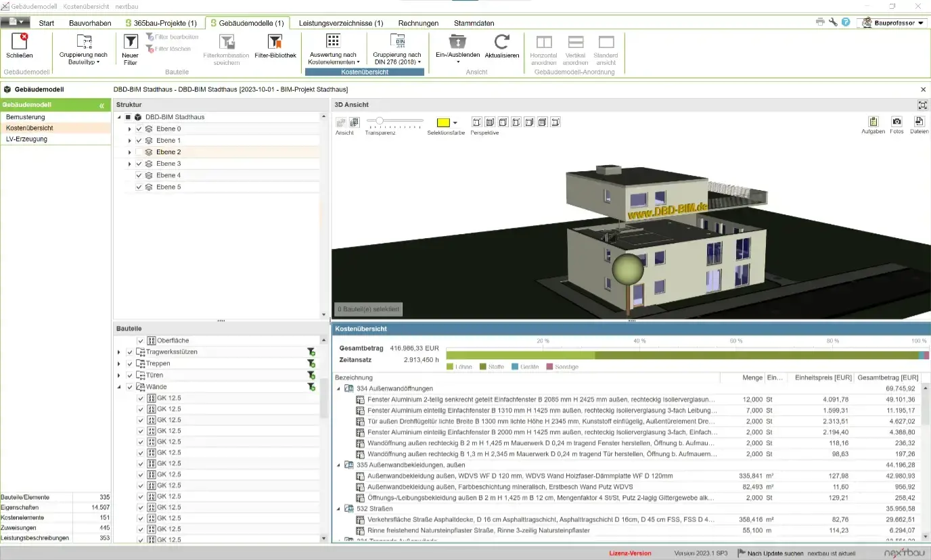
Task: Click the Transparenz slider handle
Action: [380, 121]
